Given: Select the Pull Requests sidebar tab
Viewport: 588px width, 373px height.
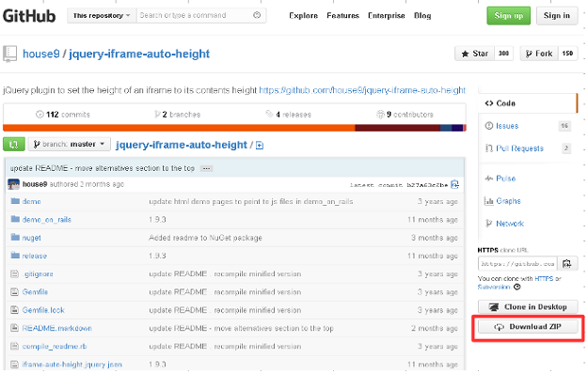Looking at the screenshot, I should tap(519, 148).
